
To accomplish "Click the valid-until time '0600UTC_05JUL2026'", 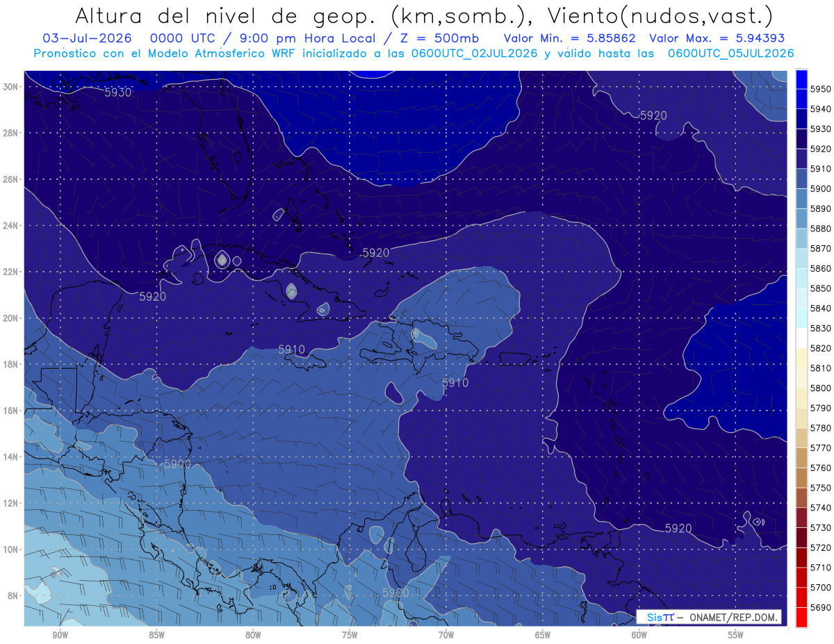I will [x=730, y=53].
